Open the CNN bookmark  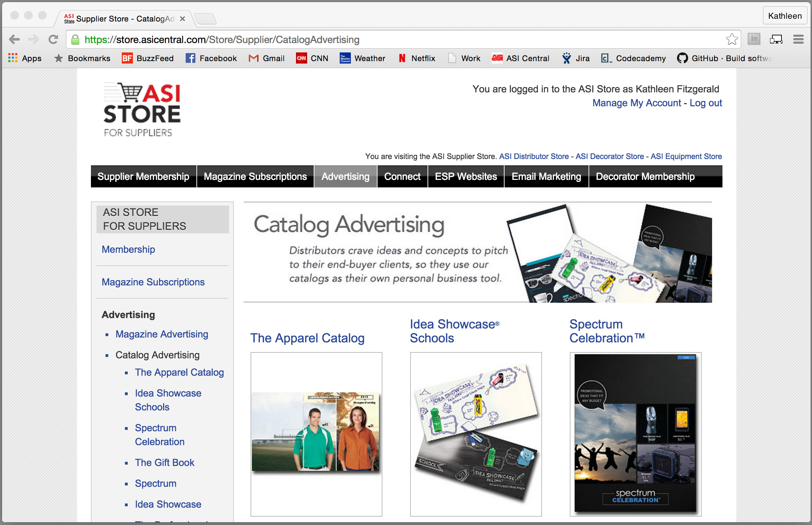[312, 58]
